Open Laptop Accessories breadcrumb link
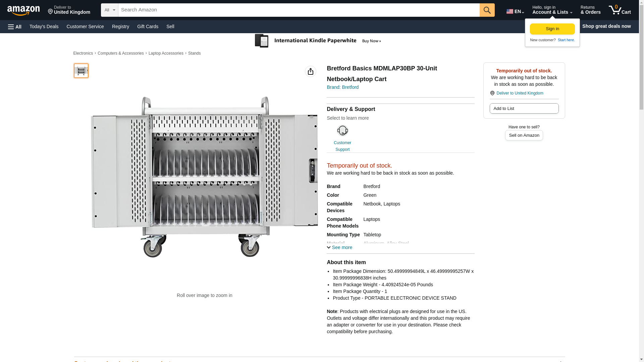The width and height of the screenshot is (644, 362). pos(166,53)
